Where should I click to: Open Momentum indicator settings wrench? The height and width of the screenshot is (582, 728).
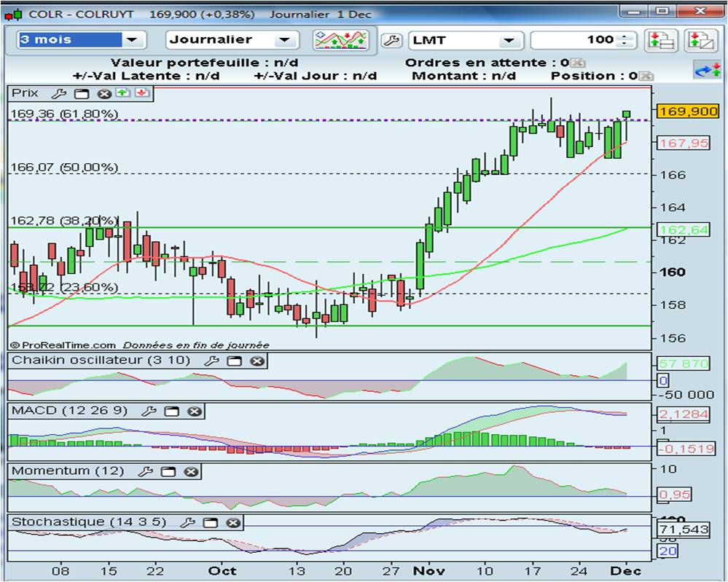point(145,472)
